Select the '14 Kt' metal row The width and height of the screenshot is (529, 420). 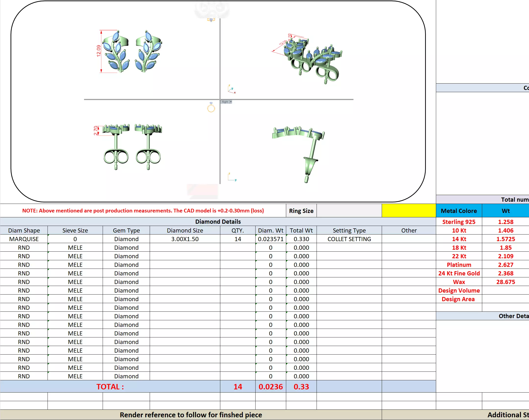[x=459, y=239]
